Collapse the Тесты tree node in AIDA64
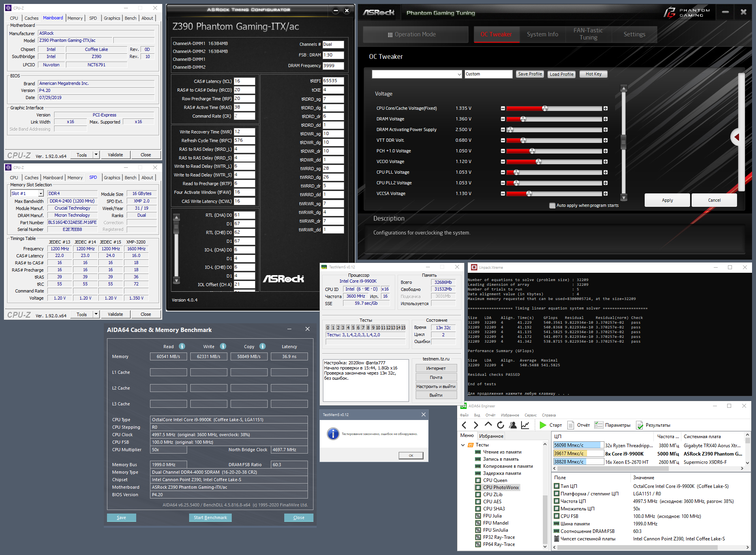This screenshot has height=555, width=756. [x=463, y=445]
